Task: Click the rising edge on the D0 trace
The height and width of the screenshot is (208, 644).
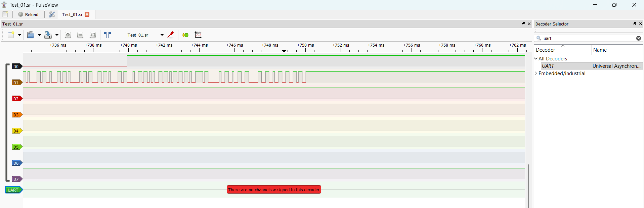Action: click(127, 61)
